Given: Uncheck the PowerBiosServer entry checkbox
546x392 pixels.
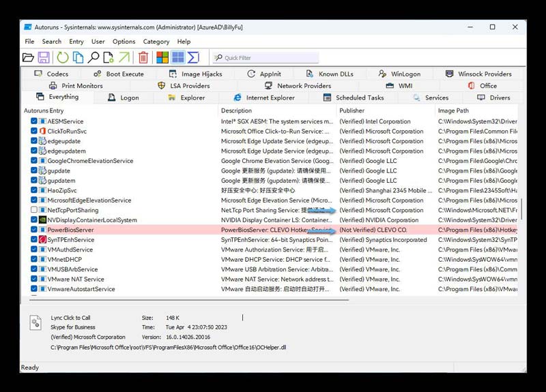Looking at the screenshot, I should (33, 230).
